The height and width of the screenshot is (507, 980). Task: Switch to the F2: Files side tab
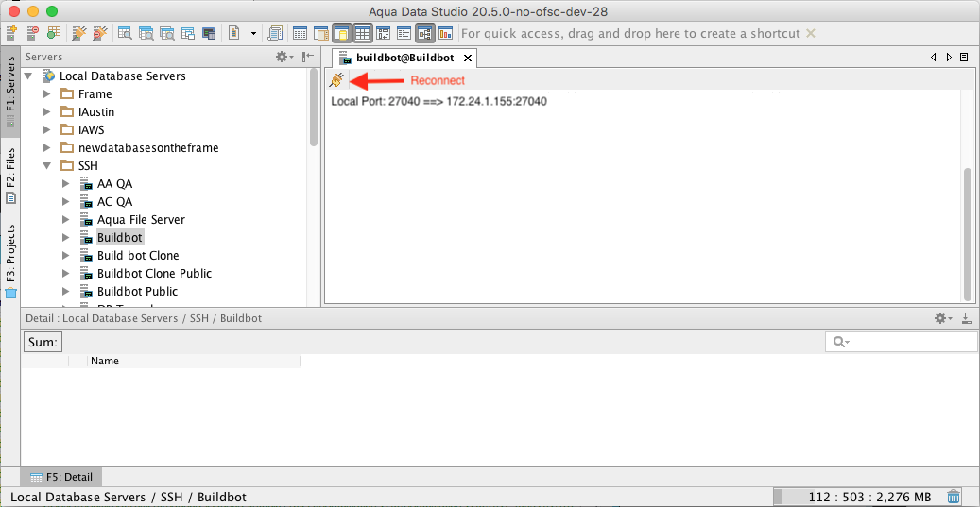click(10, 176)
